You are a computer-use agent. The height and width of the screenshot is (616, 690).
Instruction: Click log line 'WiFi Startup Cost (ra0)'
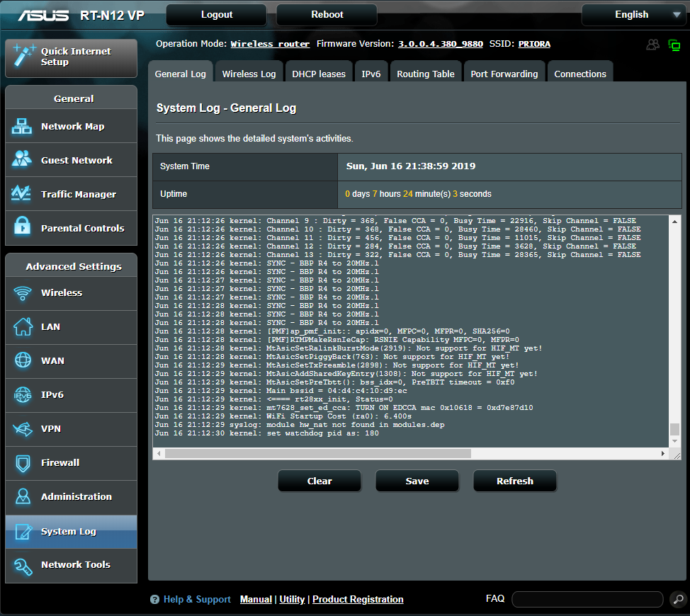[x=283, y=416]
